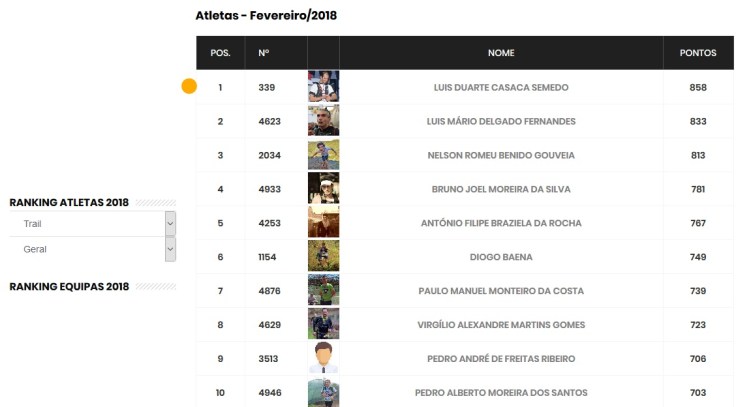Viewport: 736px width, 407px height.
Task: Click bib number 2034
Action: click(x=269, y=155)
